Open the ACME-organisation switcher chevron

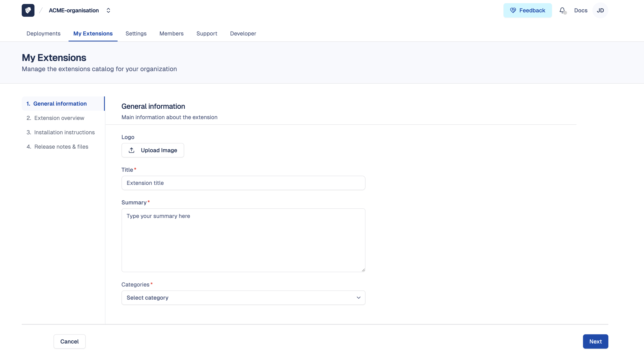[x=108, y=10]
